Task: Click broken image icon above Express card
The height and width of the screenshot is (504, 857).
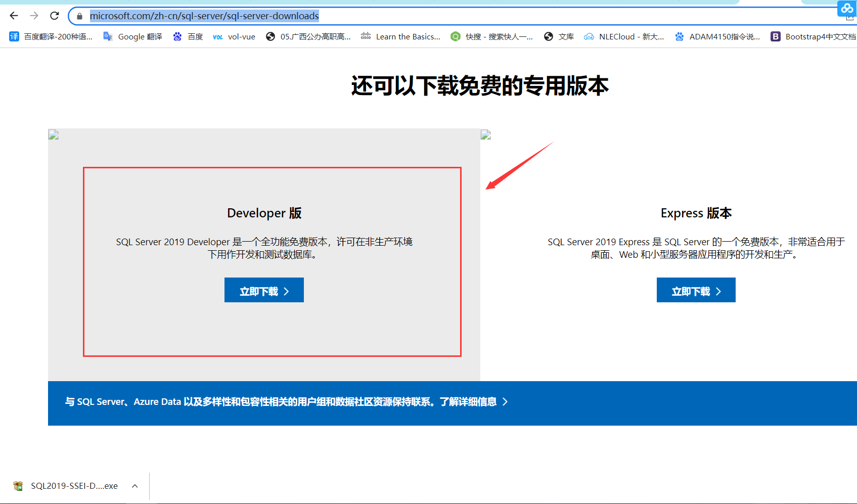Action: tap(486, 134)
